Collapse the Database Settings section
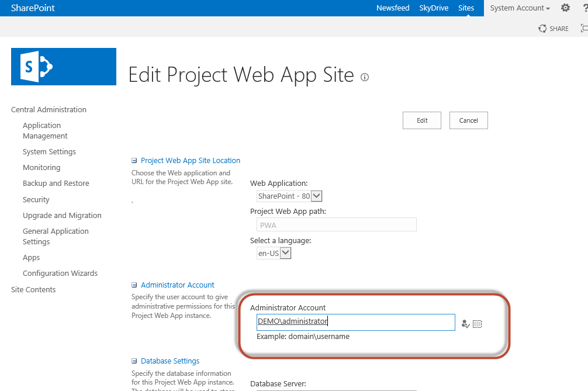Viewport: 588px width, 391px height. click(134, 361)
